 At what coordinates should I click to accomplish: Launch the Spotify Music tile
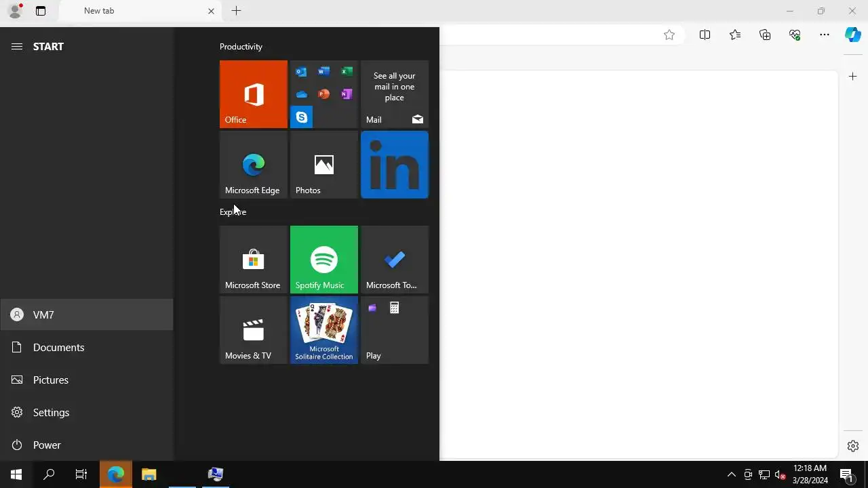pos(324,260)
